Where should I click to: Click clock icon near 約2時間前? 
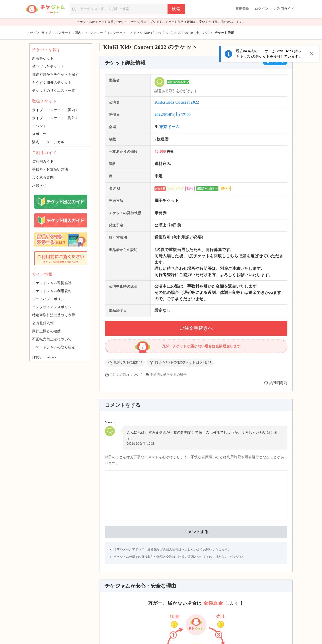(x=266, y=383)
